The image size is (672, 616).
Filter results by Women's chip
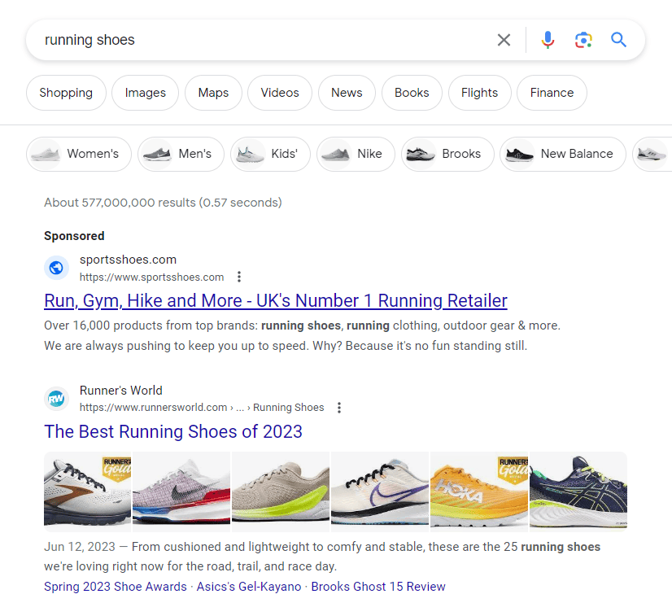[79, 154]
